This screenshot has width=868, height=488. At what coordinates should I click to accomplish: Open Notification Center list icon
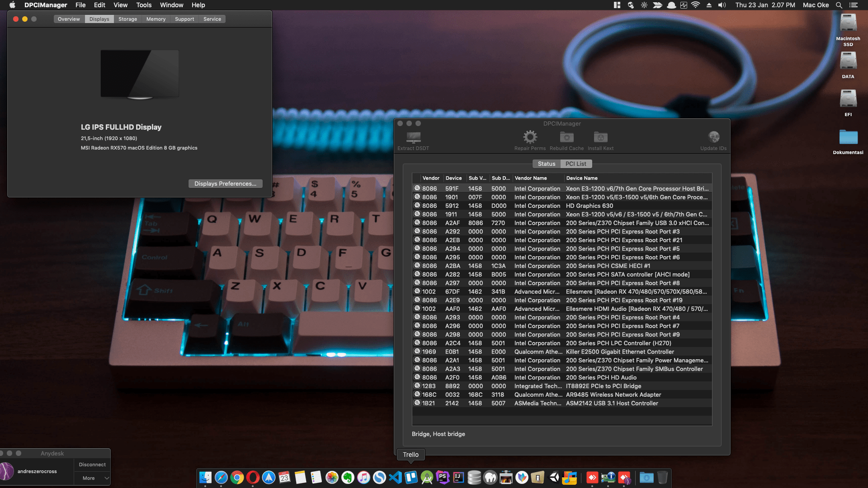854,5
